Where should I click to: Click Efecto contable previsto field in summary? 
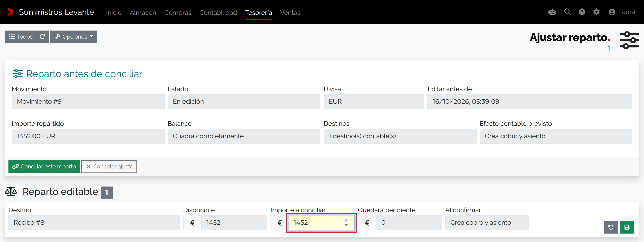[x=556, y=136]
